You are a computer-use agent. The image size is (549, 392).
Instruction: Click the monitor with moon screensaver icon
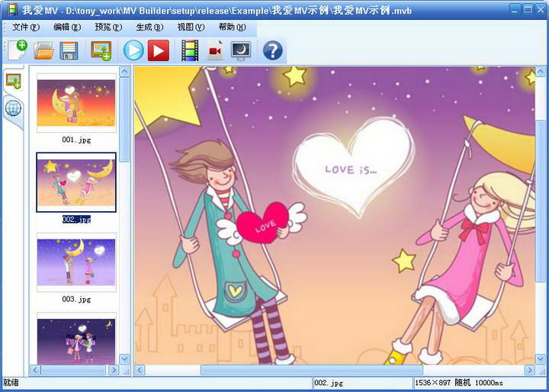click(x=240, y=50)
